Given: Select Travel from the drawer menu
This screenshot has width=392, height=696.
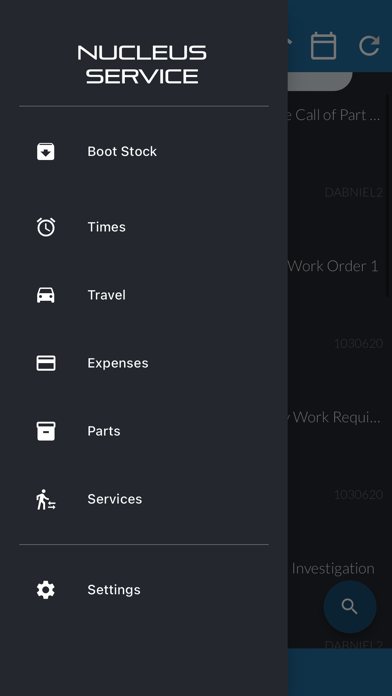Looking at the screenshot, I should click(x=144, y=295).
